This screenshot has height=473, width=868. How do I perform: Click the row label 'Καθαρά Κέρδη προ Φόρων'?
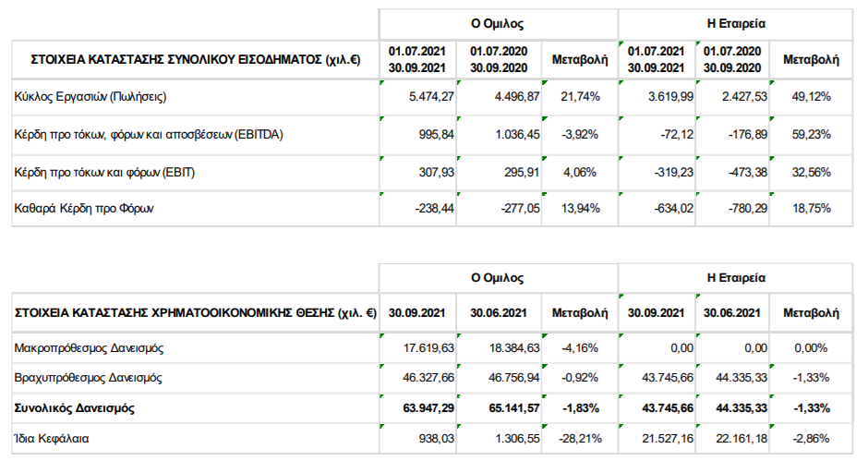84,208
